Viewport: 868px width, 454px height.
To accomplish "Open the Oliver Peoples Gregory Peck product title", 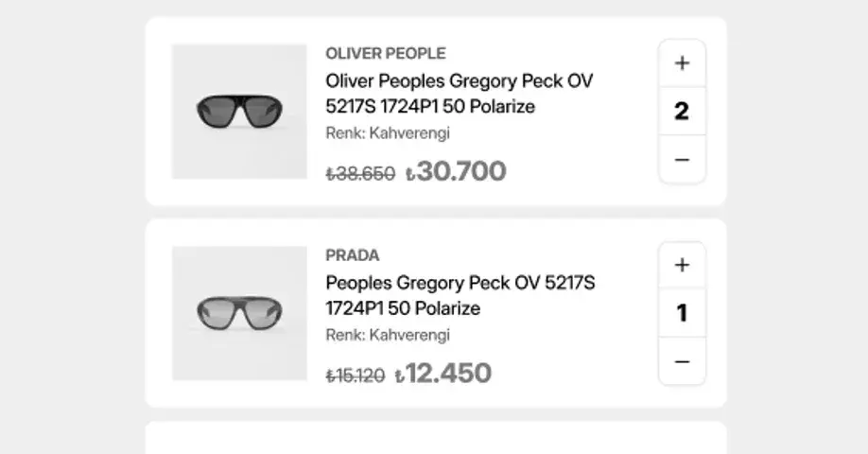I will 459,94.
